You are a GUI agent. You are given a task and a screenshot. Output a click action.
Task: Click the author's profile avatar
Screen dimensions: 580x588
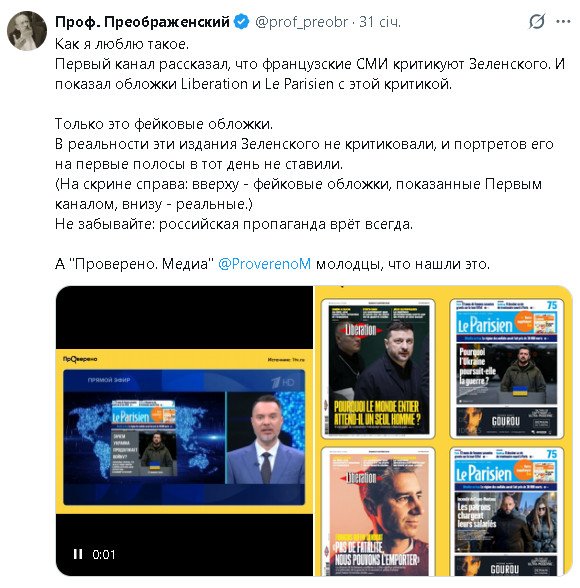click(x=27, y=31)
